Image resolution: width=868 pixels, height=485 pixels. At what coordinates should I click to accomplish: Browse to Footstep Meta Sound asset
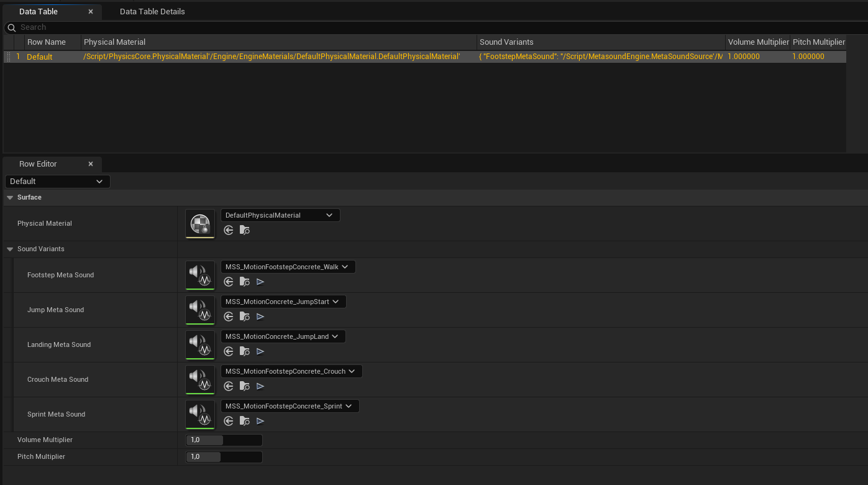tap(245, 282)
